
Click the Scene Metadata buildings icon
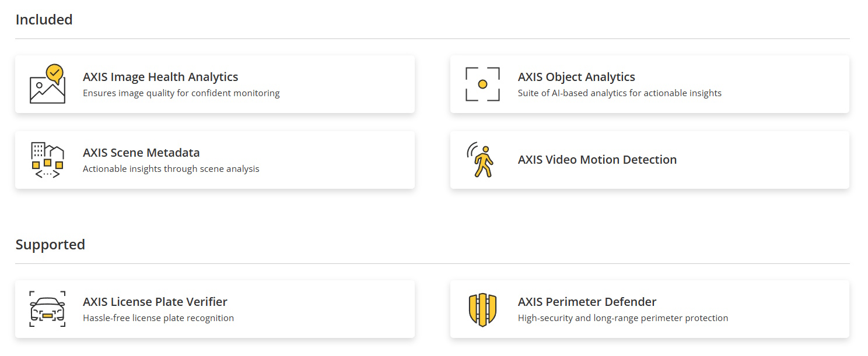47,160
